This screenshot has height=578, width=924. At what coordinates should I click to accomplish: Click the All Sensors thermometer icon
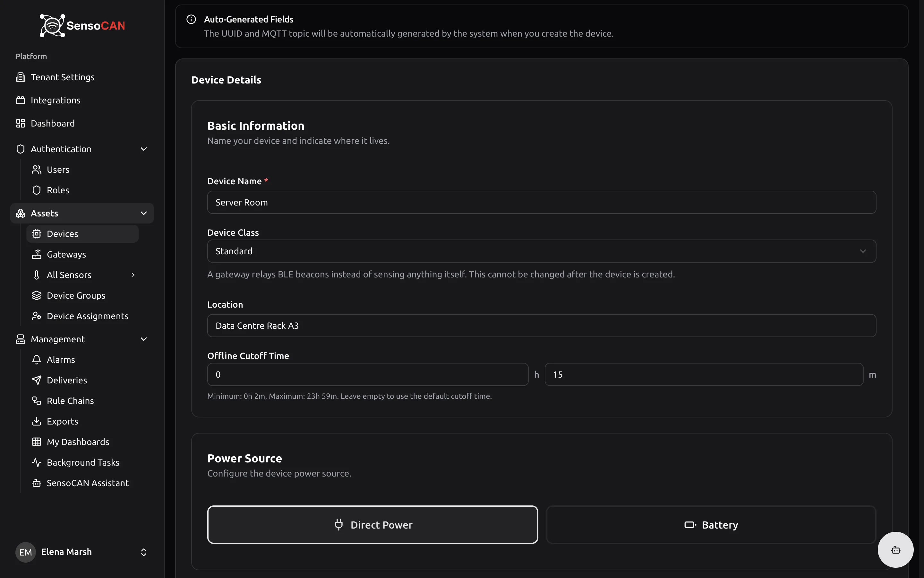click(36, 275)
